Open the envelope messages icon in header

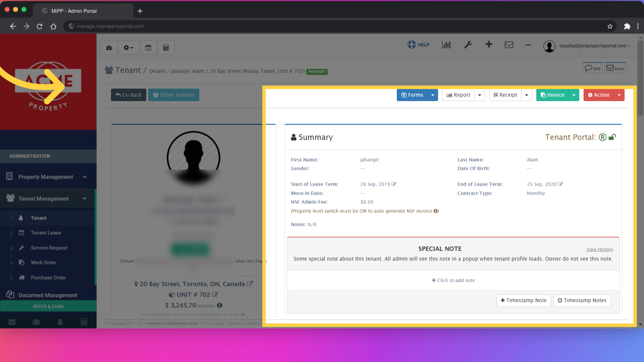point(509,45)
